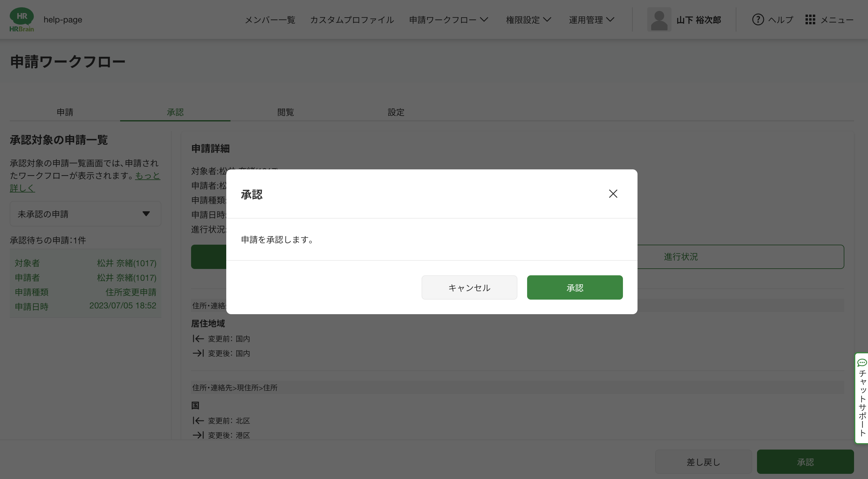Switch to the 閲覧 tab
Viewport: 868px width, 479px height.
tap(285, 112)
